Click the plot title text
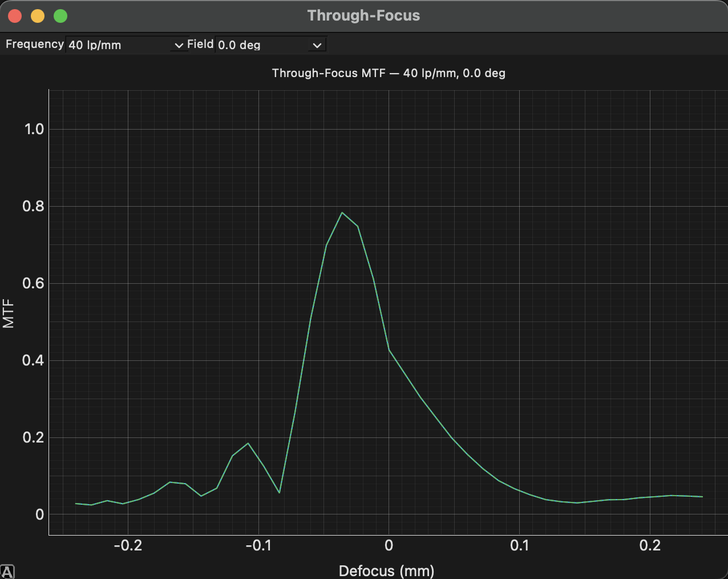 tap(389, 73)
